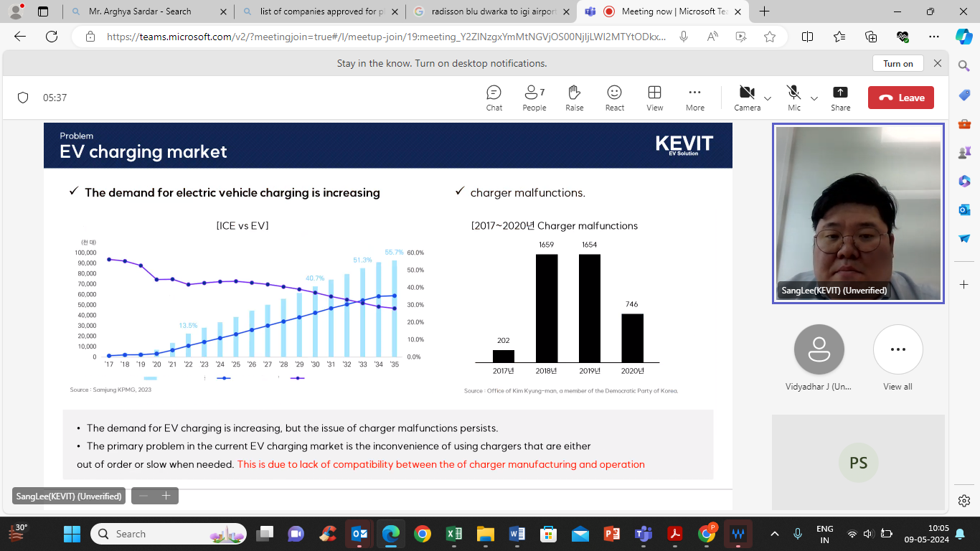The height and width of the screenshot is (551, 980).
Task: Change meeting layout with View
Action: tap(654, 98)
